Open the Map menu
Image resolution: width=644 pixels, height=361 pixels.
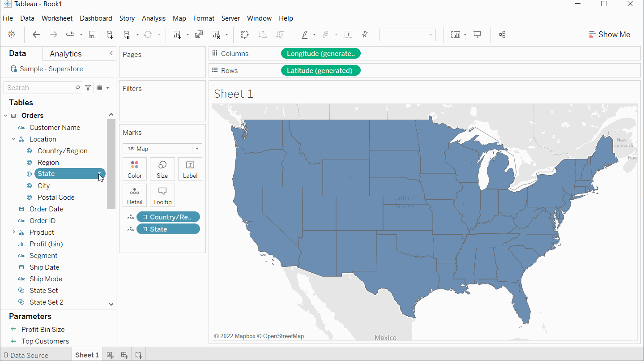pos(179,18)
